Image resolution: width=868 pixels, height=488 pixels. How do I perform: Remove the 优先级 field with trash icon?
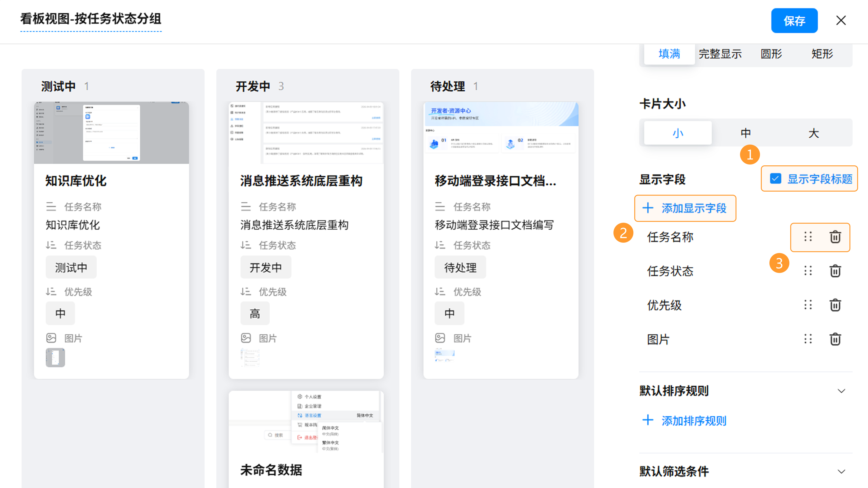coord(835,305)
